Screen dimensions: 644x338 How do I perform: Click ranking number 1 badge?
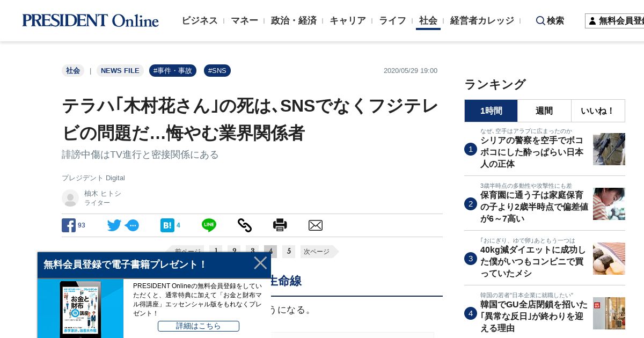pyautogui.click(x=471, y=149)
